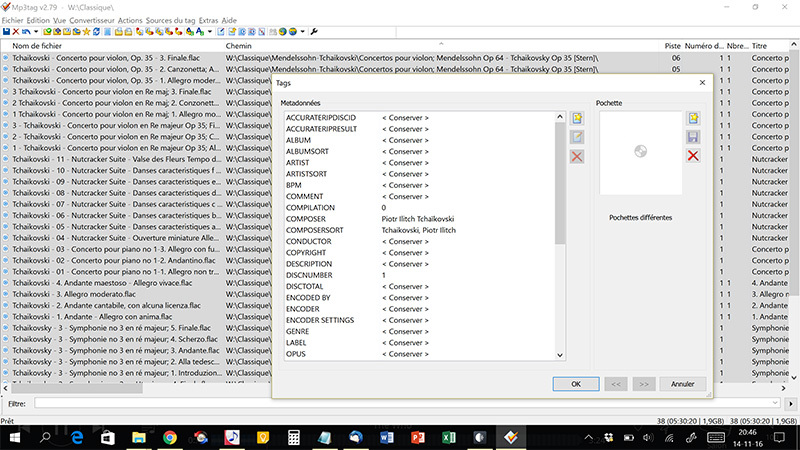The width and height of the screenshot is (800, 450).
Task: Open the Actions dropdown arrow in toolbar
Action: (210, 32)
